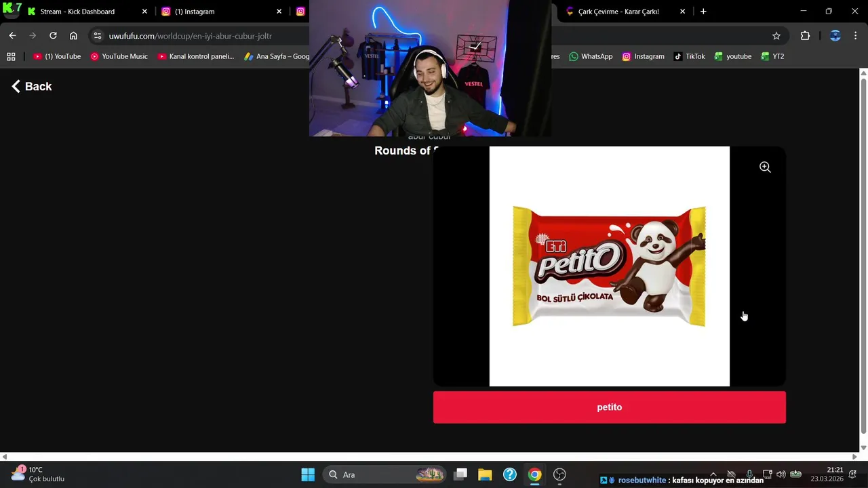868x488 pixels.
Task: Bookmark this page with the star icon
Action: point(776,36)
